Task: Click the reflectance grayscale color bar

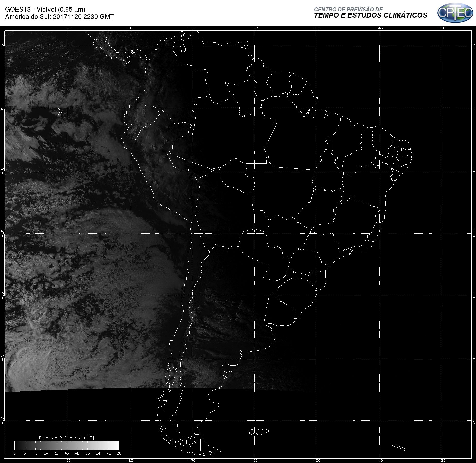Action: (67, 445)
